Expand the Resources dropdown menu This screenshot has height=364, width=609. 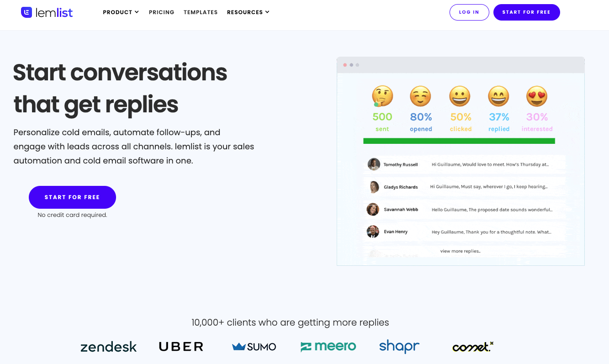[248, 12]
